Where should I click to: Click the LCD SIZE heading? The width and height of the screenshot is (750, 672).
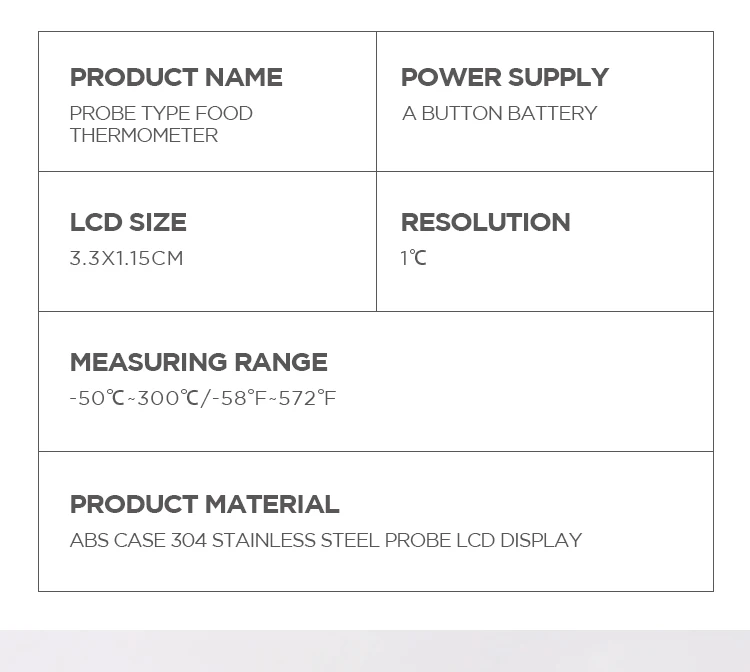point(128,222)
